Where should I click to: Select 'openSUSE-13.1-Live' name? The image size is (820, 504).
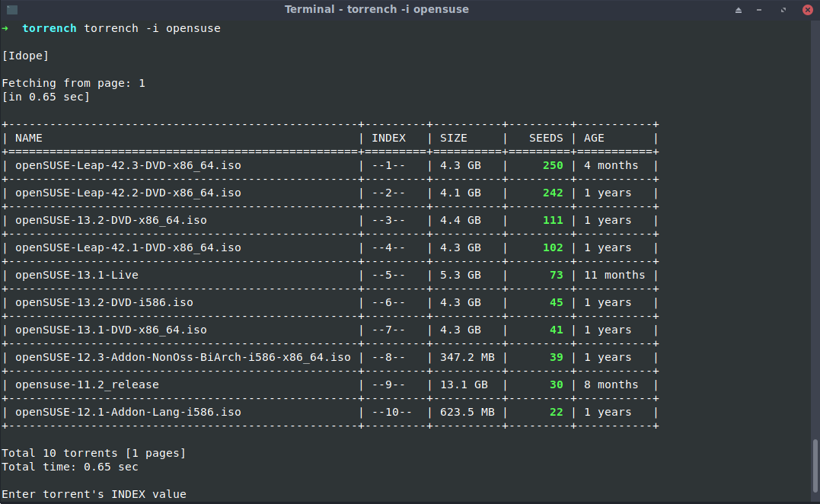pyautogui.click(x=77, y=275)
